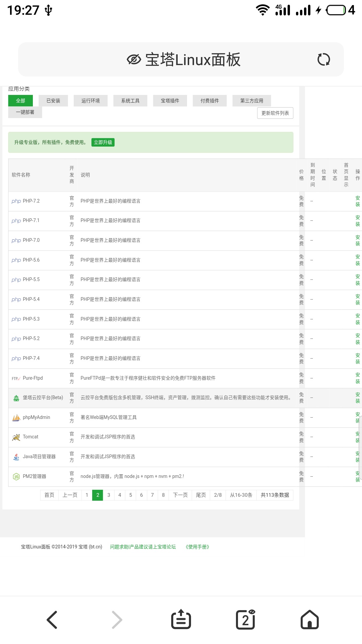Go to page 8 in pagination
The height and width of the screenshot is (644, 362).
tap(163, 495)
